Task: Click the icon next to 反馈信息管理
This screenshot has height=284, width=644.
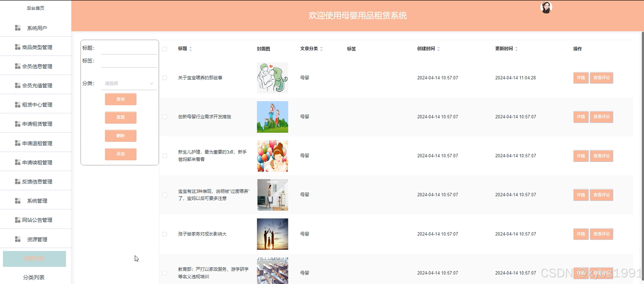Action: click(18, 181)
